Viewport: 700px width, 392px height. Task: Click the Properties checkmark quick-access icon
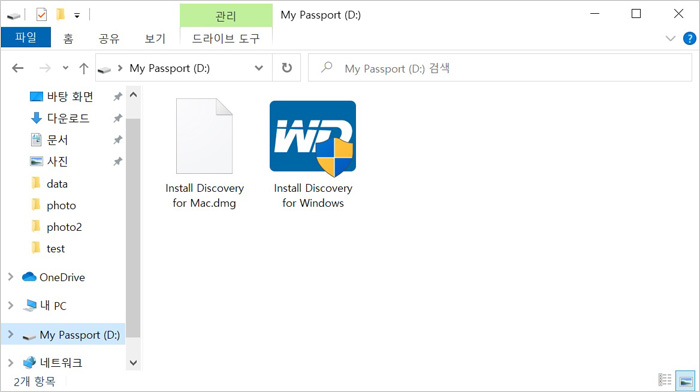[41, 15]
